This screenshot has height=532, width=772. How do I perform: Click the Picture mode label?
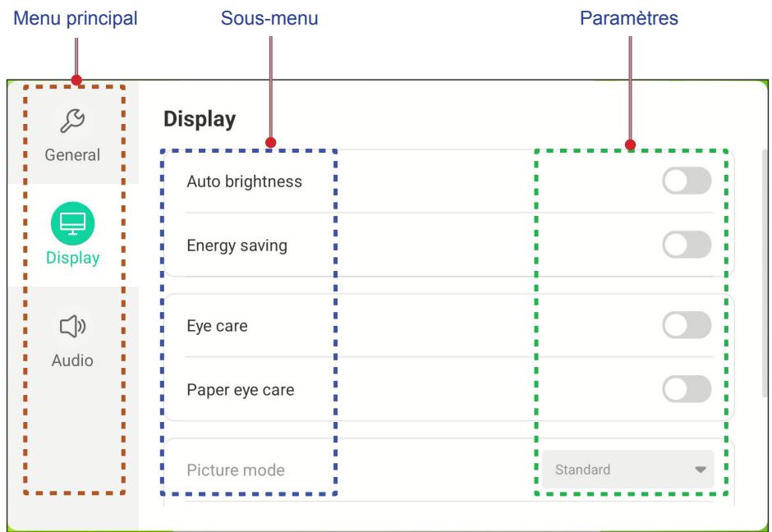click(236, 470)
